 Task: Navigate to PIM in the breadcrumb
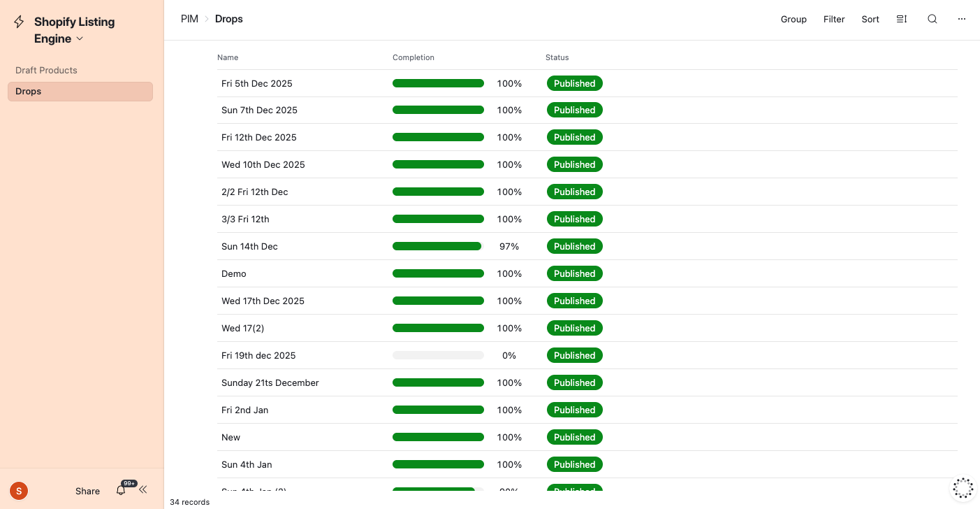click(189, 19)
